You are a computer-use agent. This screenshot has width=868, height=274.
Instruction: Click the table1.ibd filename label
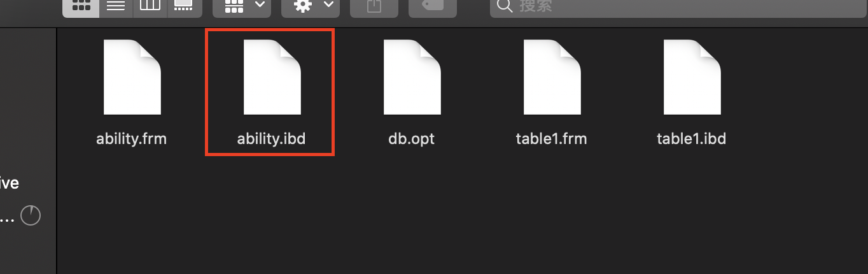692,138
